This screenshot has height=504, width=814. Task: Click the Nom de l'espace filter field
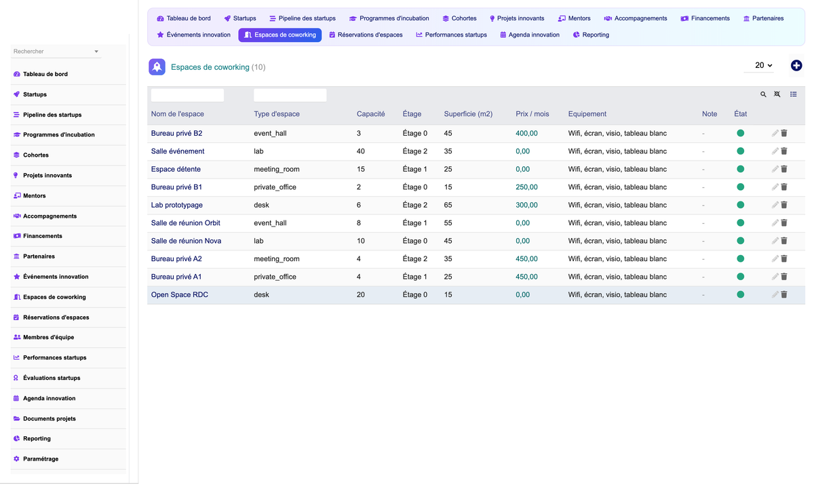pos(187,95)
